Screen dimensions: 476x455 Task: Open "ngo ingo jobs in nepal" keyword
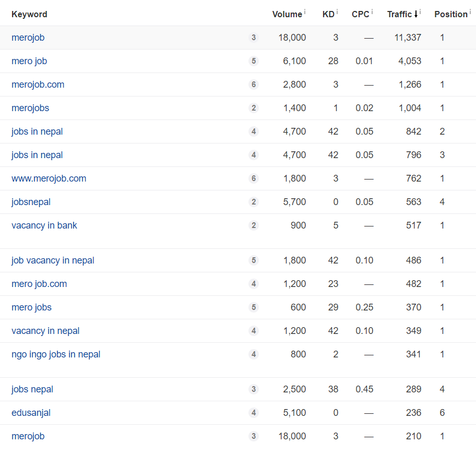click(56, 354)
